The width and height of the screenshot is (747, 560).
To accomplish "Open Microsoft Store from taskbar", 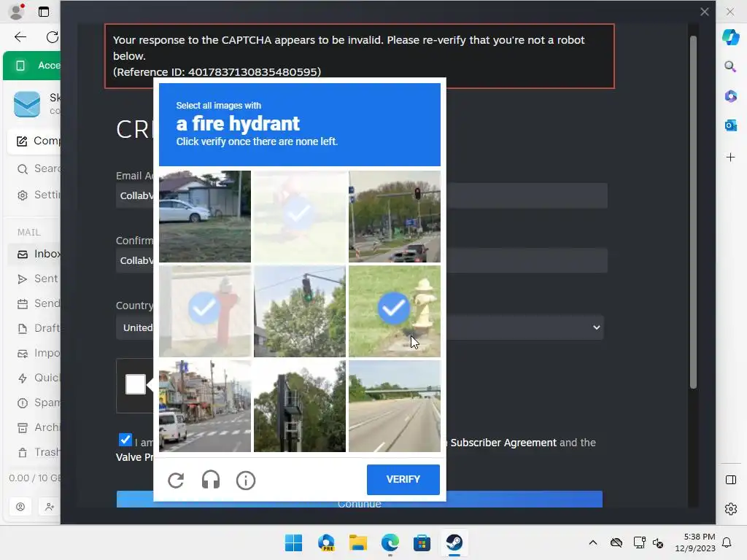I will click(422, 542).
